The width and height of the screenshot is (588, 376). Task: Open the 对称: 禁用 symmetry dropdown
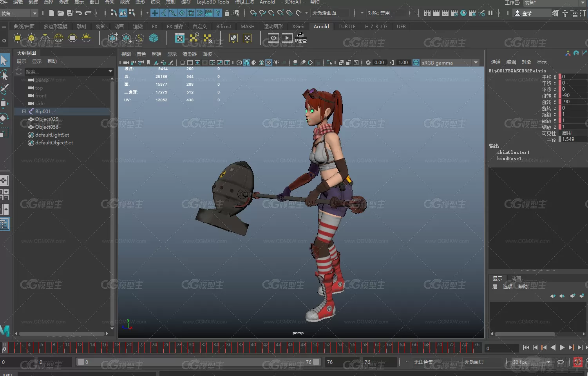[385, 13]
